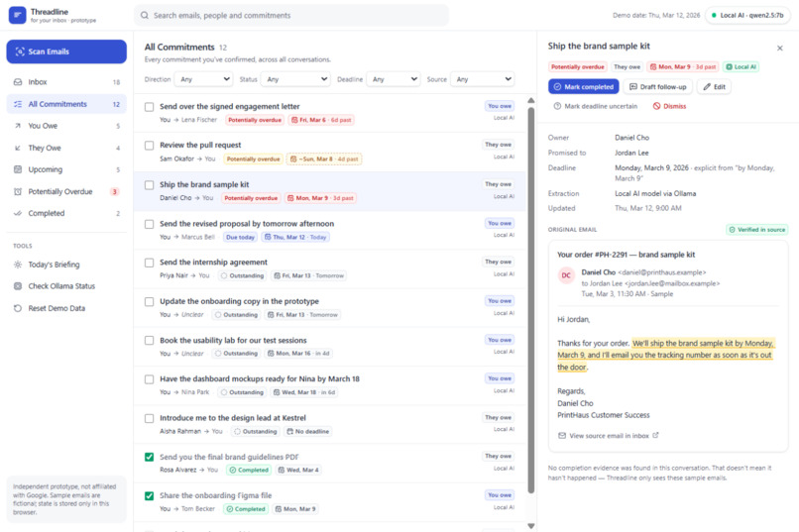The image size is (799, 532).
Task: Click the calendar icon on the Fri, Mar 6 deadline chip
Action: pyautogui.click(x=294, y=120)
